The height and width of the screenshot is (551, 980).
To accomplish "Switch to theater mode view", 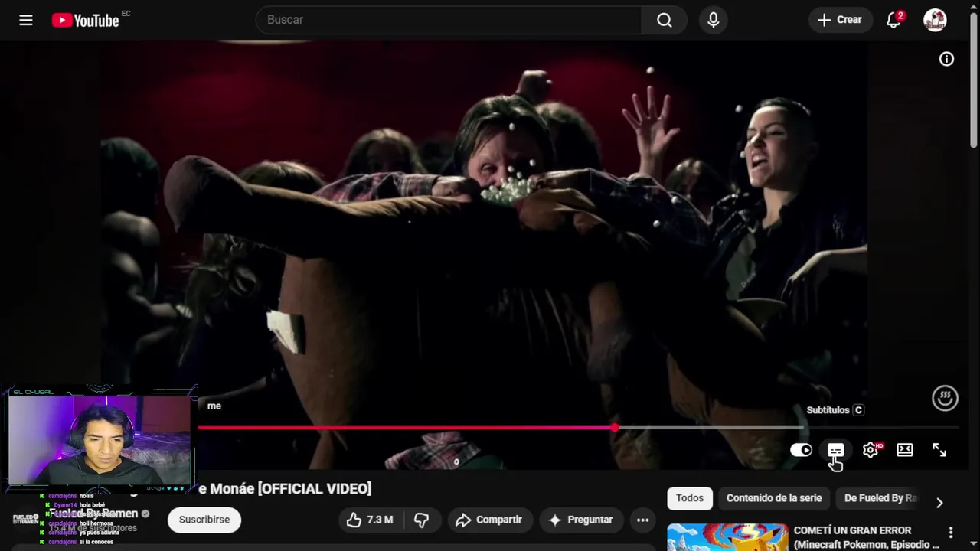I will 905,450.
